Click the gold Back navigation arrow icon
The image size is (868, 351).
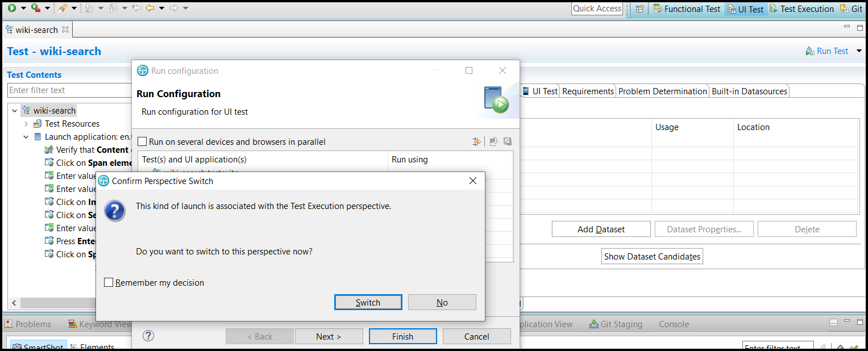click(150, 8)
